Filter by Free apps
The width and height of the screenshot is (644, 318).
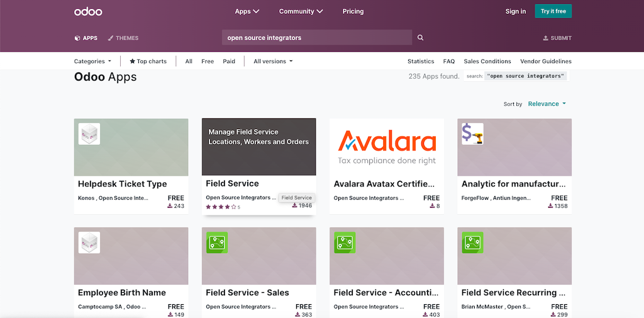208,61
